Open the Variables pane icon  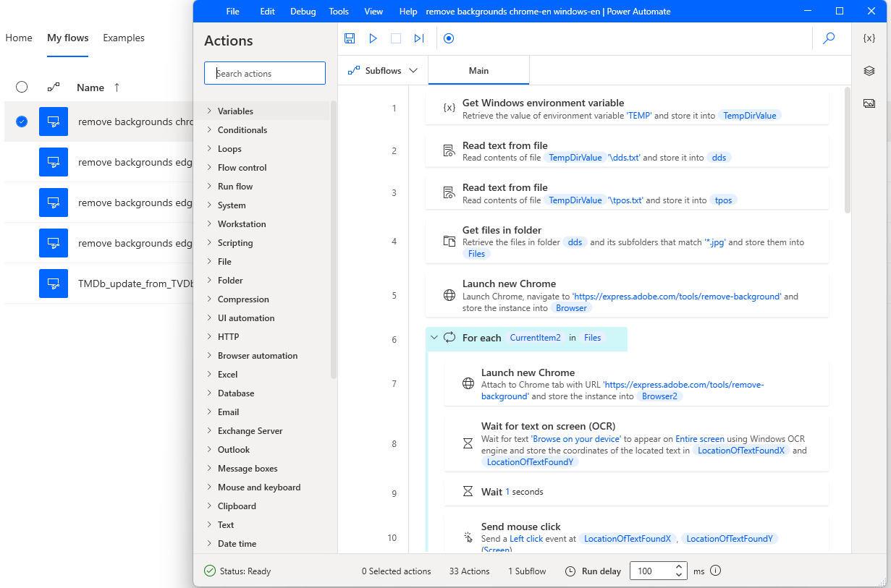[870, 38]
